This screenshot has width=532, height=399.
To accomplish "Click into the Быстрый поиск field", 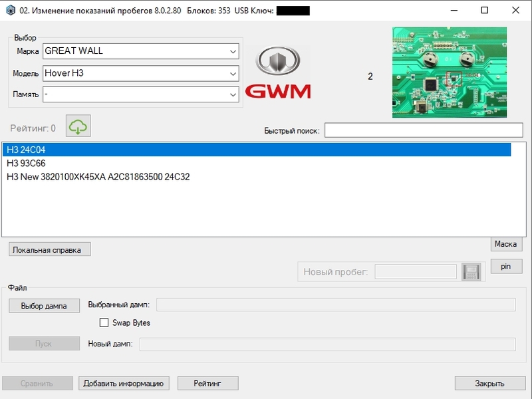I will [x=424, y=130].
